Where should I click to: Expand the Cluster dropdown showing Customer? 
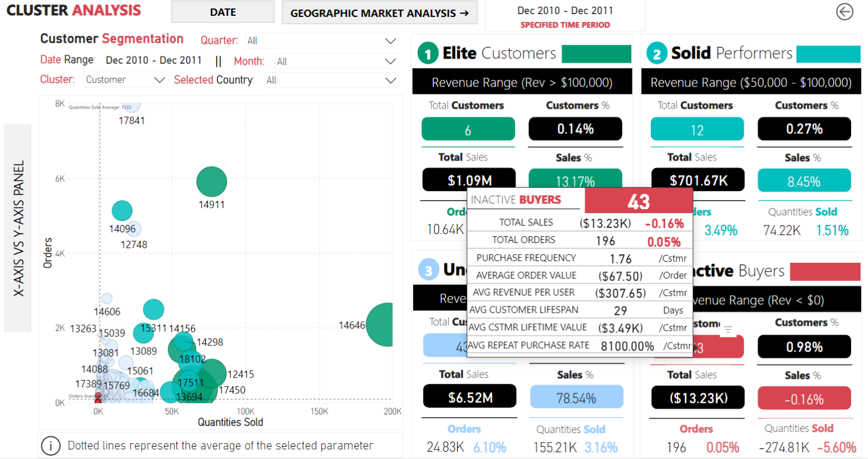pos(125,80)
